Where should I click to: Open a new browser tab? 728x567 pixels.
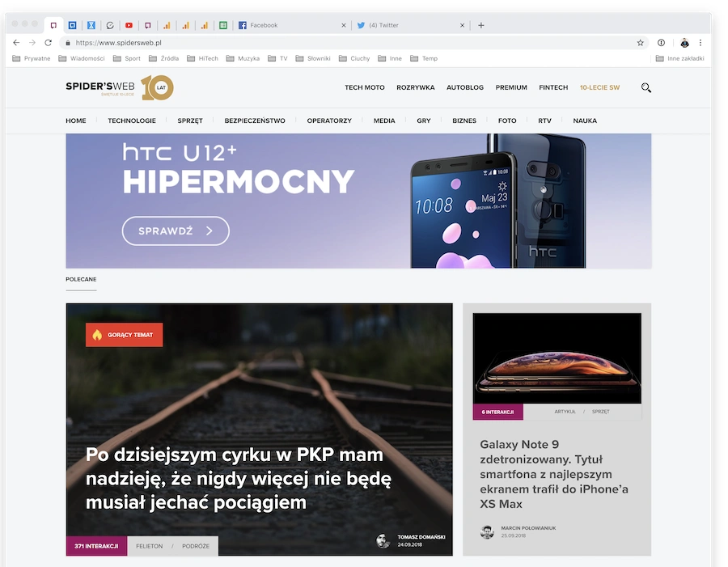pyautogui.click(x=481, y=26)
